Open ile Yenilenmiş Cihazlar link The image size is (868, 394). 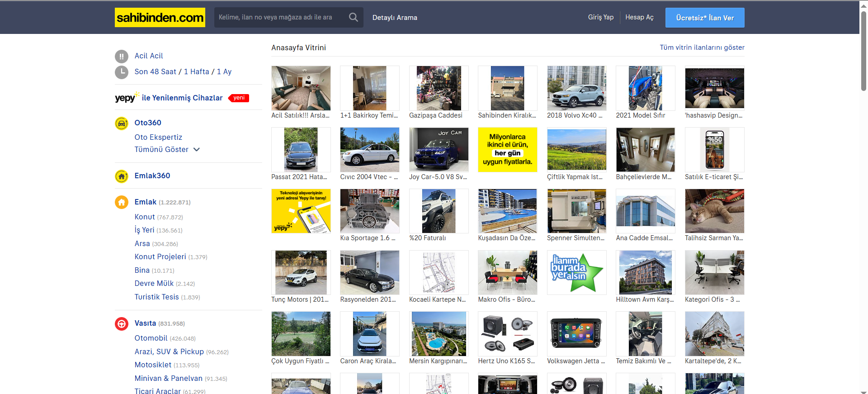pyautogui.click(x=182, y=98)
